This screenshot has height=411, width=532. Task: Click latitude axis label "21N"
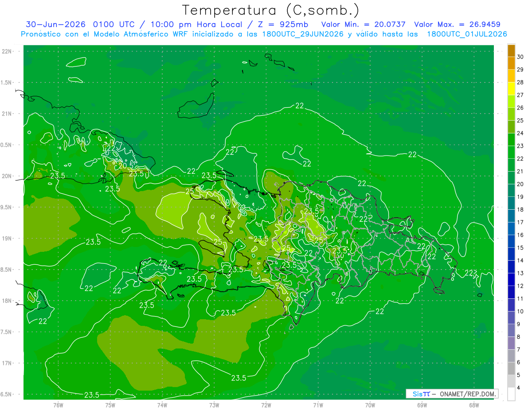point(8,114)
